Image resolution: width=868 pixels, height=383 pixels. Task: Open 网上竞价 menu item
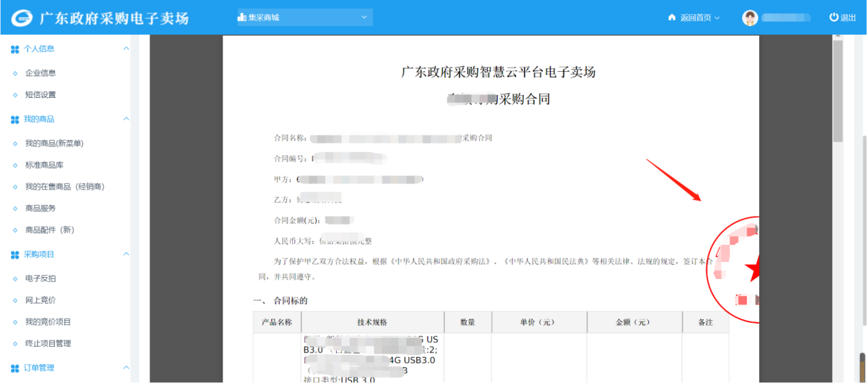click(x=40, y=300)
